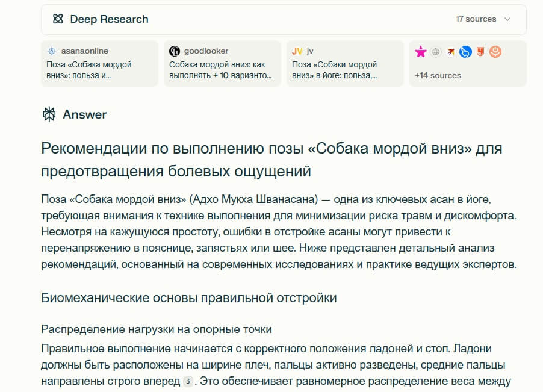Click the Deep Research atom icon
Viewport: 543px width, 392px height.
58,19
